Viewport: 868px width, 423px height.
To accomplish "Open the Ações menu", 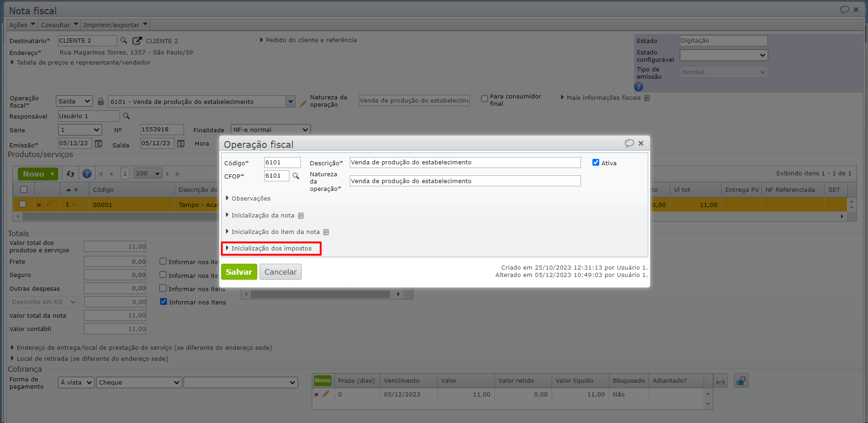I will click(x=22, y=25).
